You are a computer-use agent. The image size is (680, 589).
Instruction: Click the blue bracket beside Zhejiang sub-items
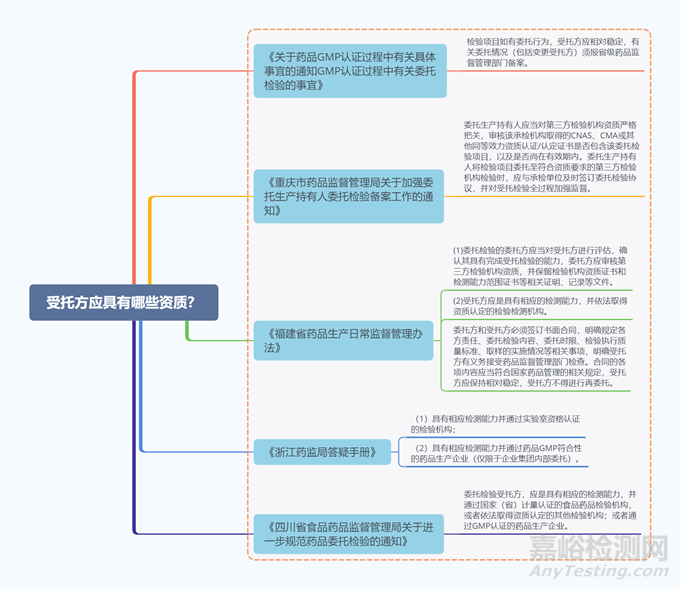point(399,451)
